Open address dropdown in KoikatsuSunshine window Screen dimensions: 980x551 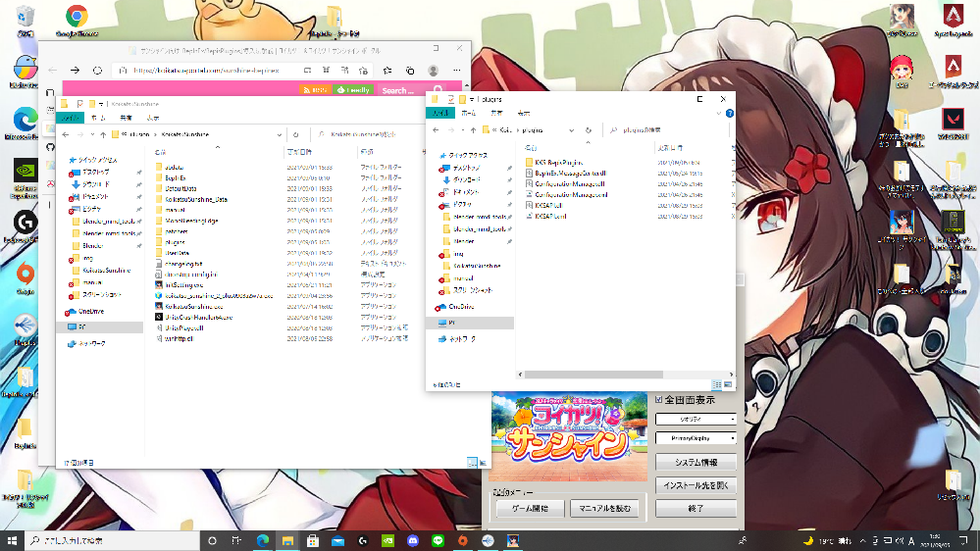pos(279,134)
